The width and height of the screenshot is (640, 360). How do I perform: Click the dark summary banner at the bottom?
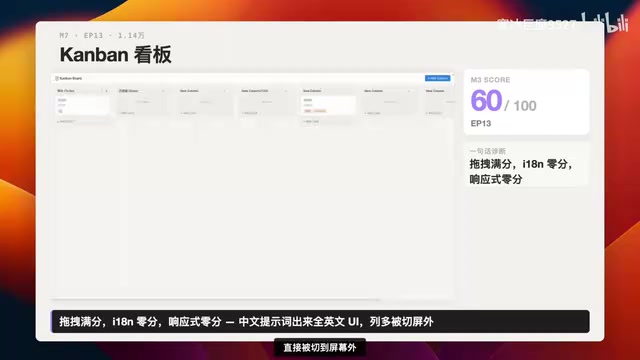(x=320, y=322)
